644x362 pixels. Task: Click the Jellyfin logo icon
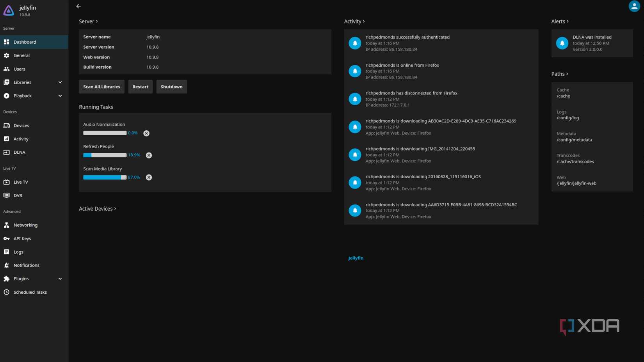point(9,11)
